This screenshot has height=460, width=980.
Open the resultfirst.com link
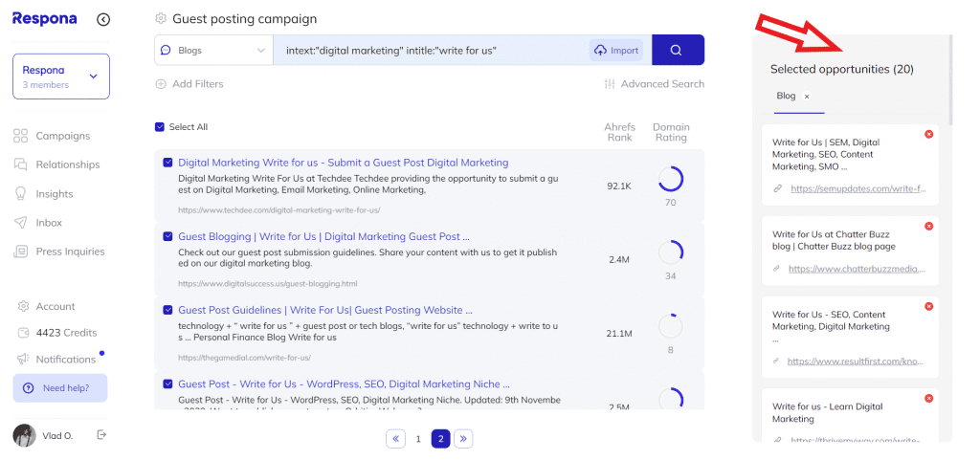(x=856, y=361)
